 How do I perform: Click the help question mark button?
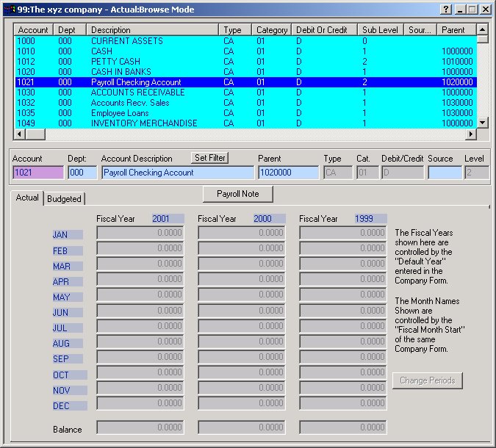point(446,9)
